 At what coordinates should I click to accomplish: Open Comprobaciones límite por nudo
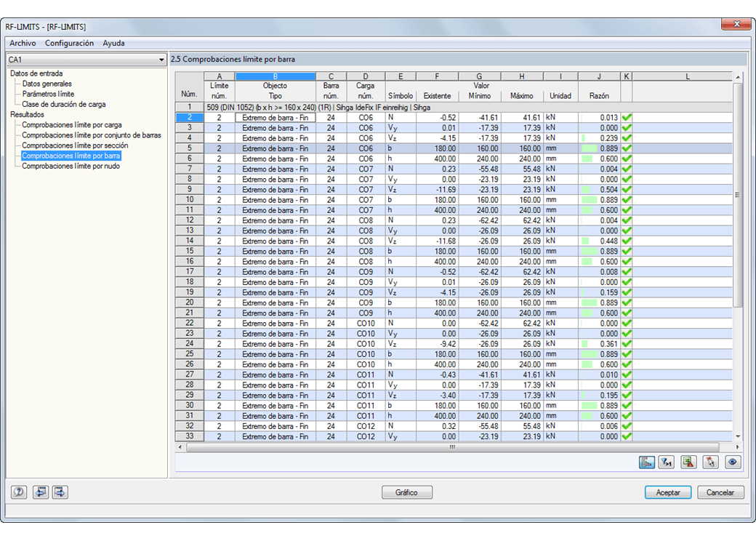(x=71, y=166)
